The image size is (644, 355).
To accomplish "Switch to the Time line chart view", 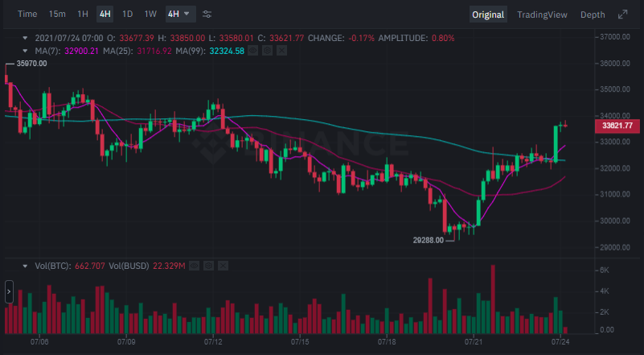I will pos(27,14).
